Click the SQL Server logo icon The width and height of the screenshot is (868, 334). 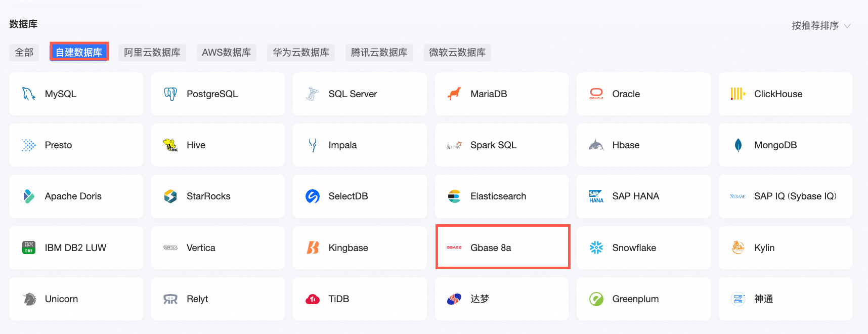click(x=313, y=94)
